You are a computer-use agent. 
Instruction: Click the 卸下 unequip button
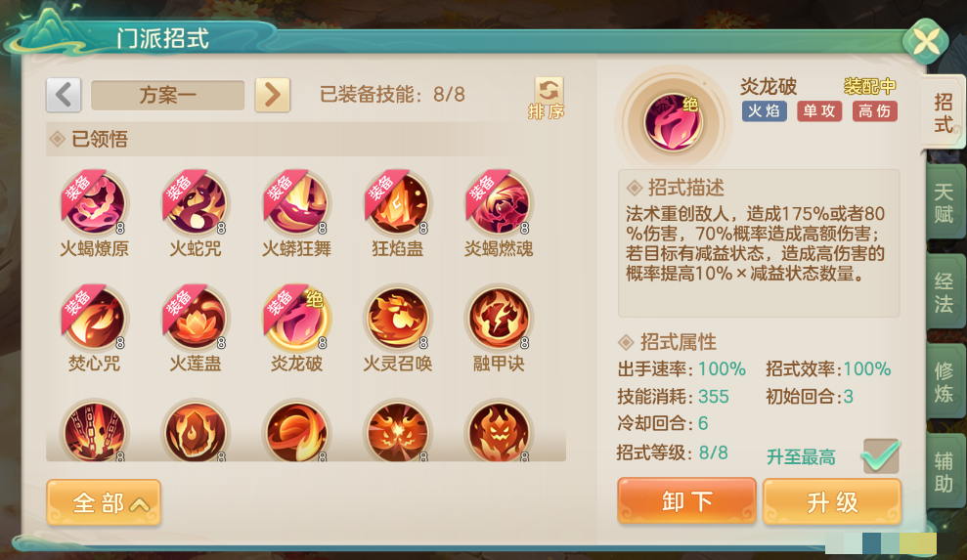pyautogui.click(x=687, y=501)
